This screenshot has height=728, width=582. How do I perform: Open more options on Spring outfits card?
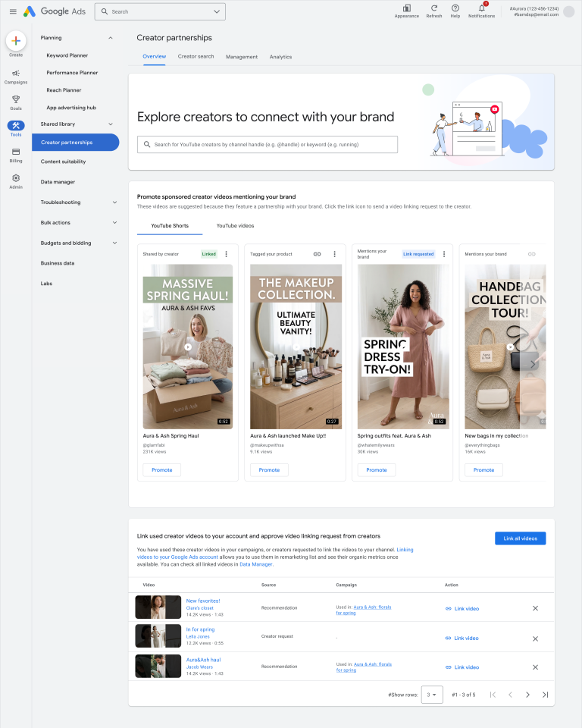pyautogui.click(x=444, y=254)
